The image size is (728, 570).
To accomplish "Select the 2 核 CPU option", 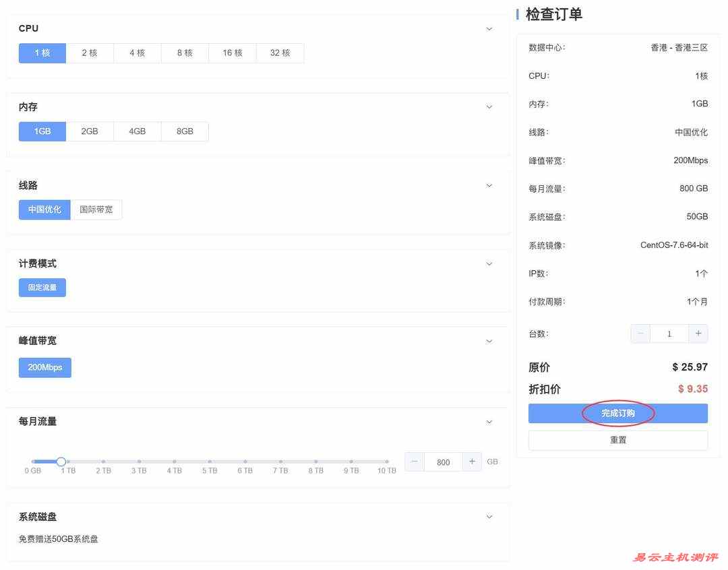I will click(90, 53).
